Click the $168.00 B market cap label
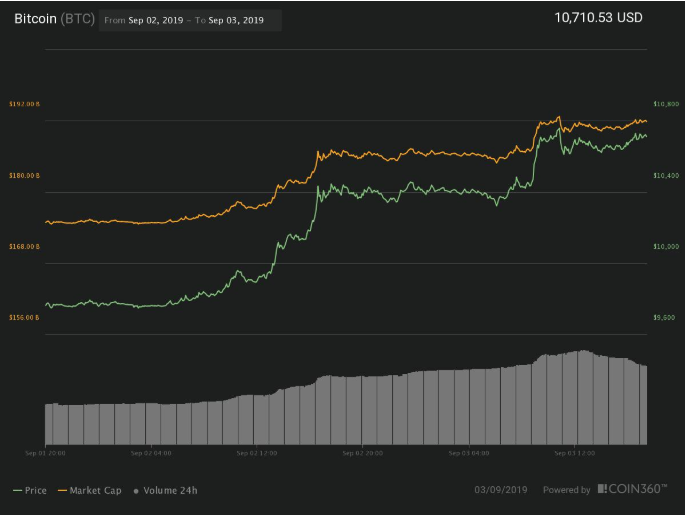 24,246
